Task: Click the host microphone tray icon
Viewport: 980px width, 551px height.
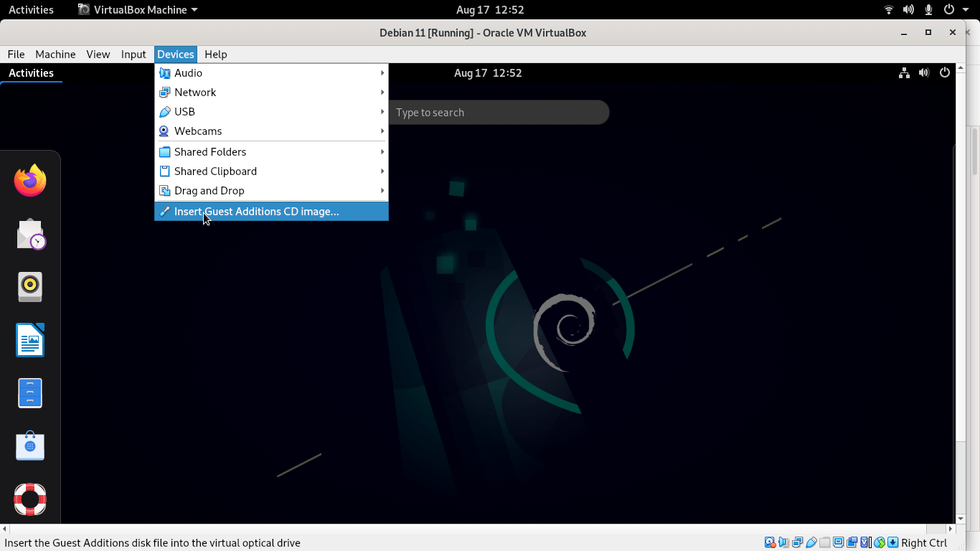Action: [x=928, y=9]
